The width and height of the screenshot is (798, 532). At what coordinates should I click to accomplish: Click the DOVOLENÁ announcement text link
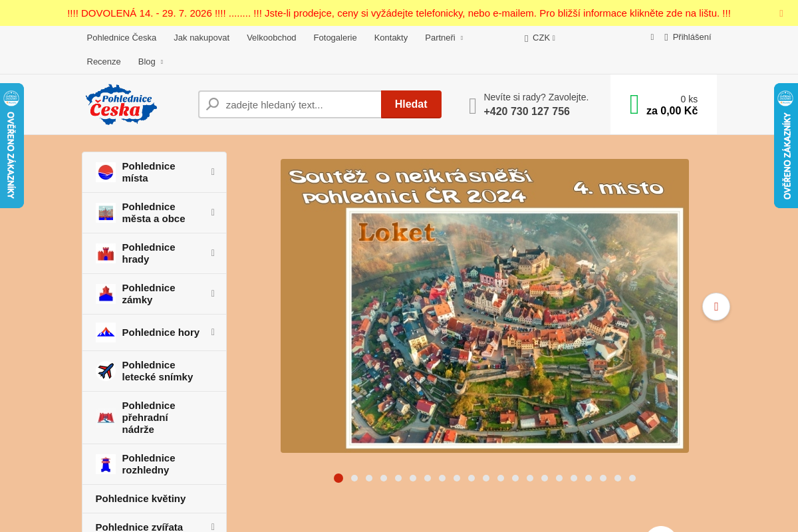(x=399, y=13)
